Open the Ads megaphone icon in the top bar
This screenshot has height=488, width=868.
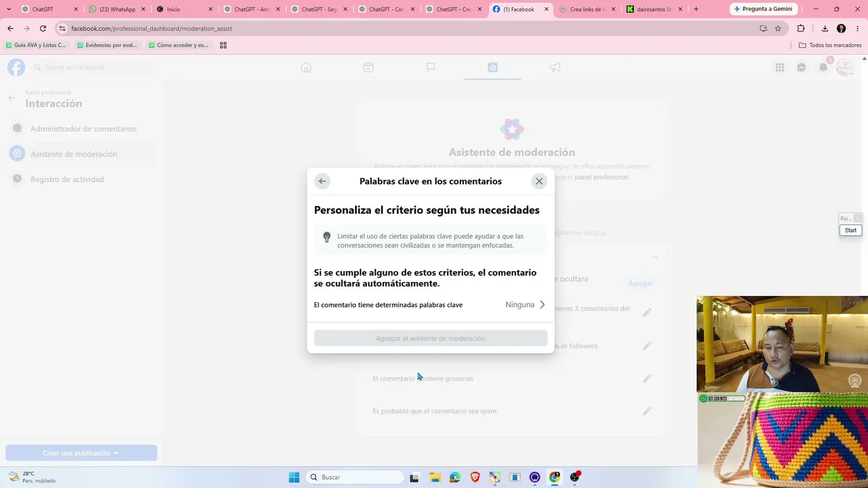point(555,67)
